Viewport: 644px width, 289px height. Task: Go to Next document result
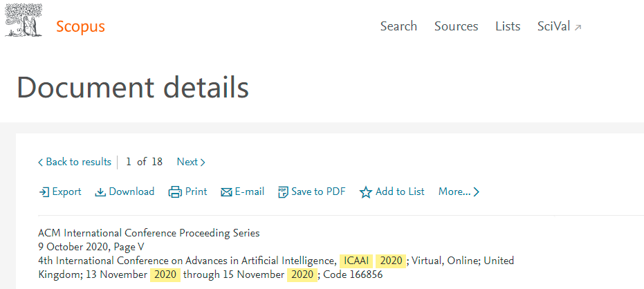[x=191, y=162]
